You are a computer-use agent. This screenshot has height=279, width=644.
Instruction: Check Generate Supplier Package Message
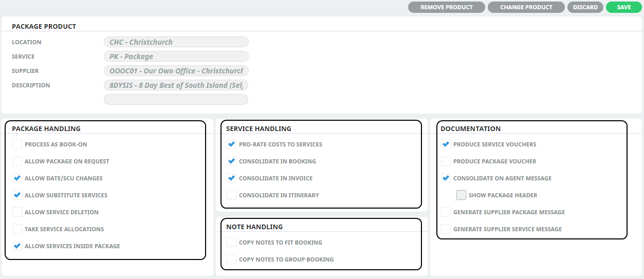(446, 212)
